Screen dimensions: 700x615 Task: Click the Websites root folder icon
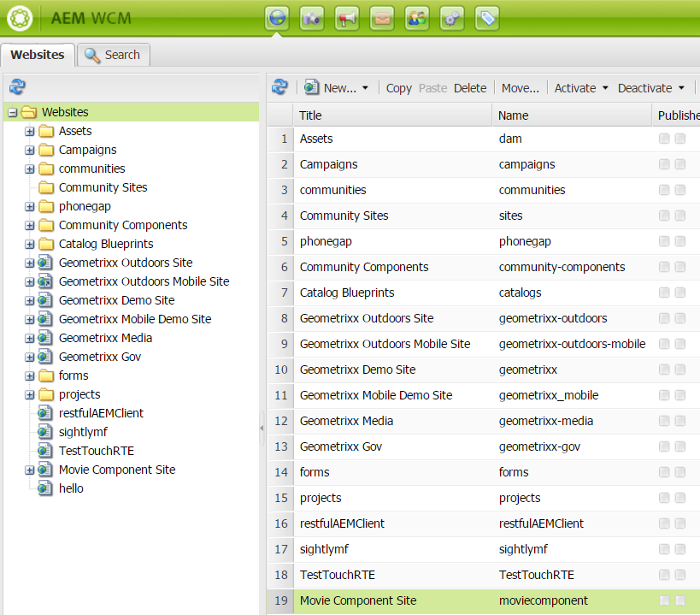point(29,112)
